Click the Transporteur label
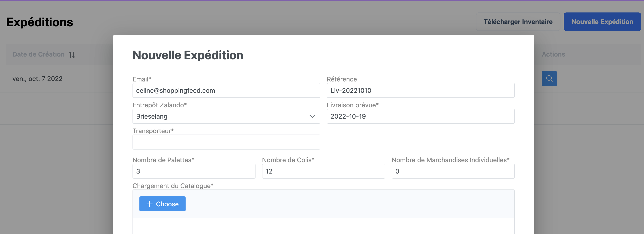Viewport: 644px width, 234px height. (x=153, y=131)
